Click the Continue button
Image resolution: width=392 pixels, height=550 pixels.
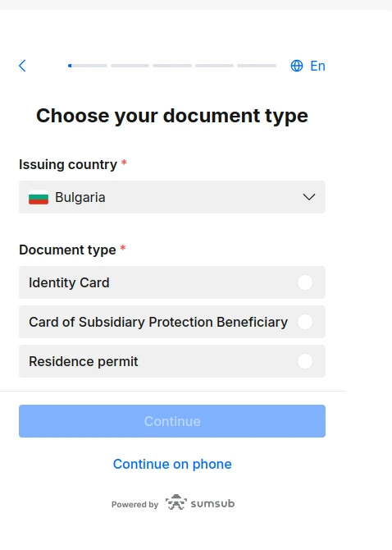pos(172,421)
